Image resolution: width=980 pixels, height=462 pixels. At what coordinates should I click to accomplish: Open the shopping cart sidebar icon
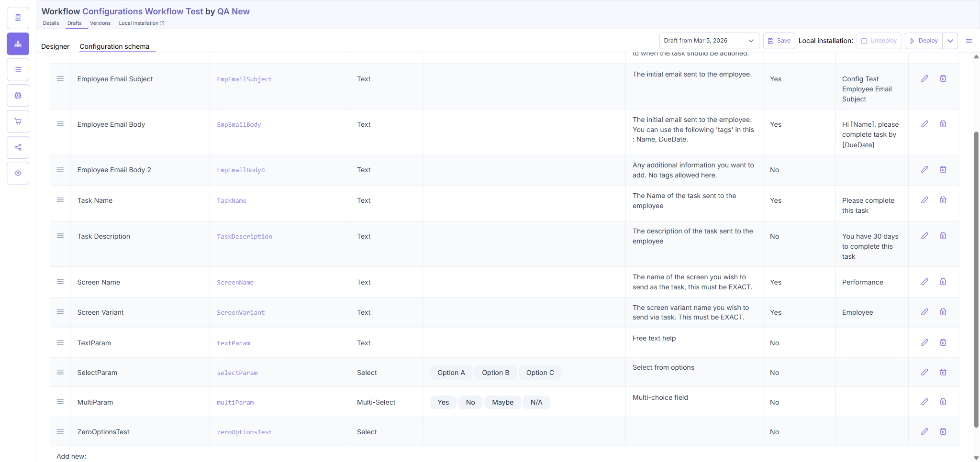point(18,121)
